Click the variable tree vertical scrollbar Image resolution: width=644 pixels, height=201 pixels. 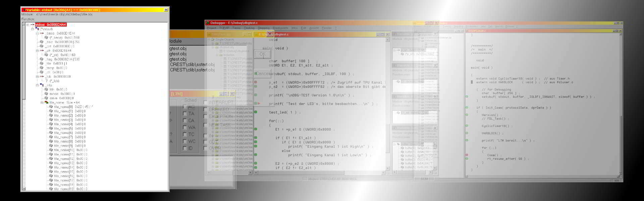tap(24, 100)
